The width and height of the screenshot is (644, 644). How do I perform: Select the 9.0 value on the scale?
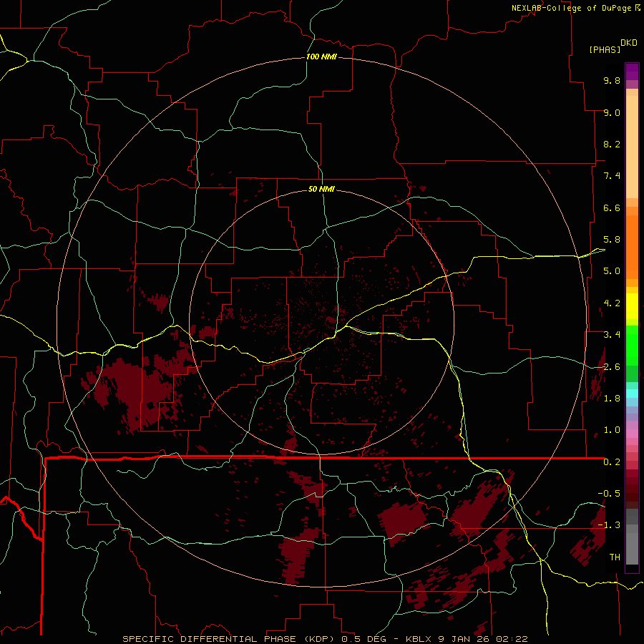[612, 112]
